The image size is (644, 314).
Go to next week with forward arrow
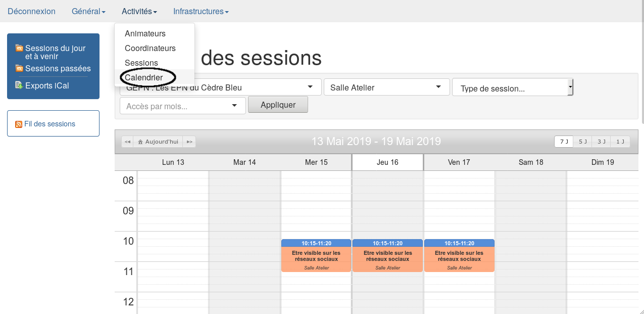[x=189, y=142]
